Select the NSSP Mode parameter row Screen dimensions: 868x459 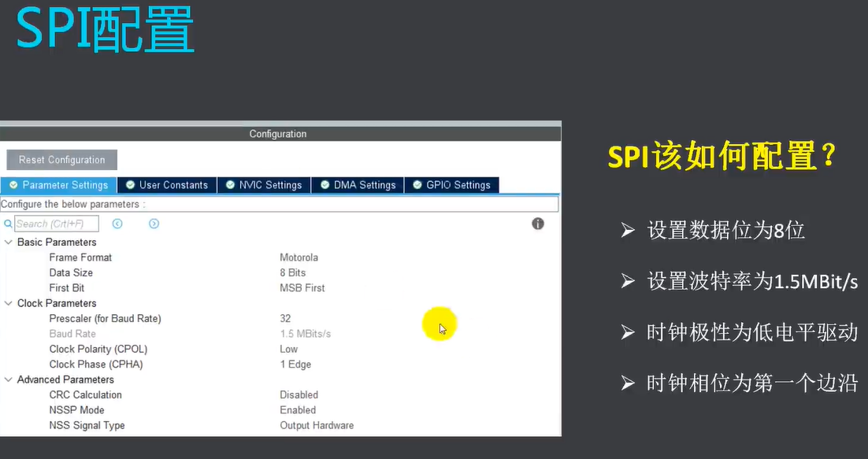tap(76, 409)
